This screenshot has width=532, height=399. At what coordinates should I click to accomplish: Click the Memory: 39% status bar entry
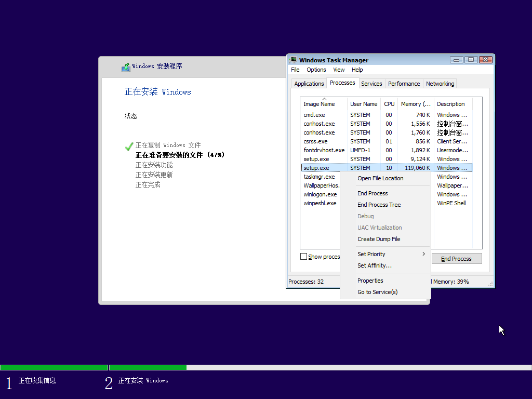(x=451, y=282)
